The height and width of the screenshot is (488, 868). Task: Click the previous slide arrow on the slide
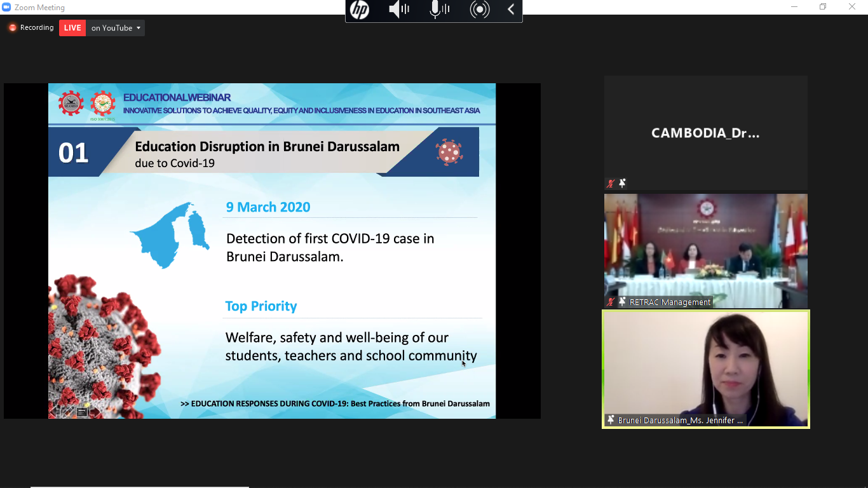[53, 412]
